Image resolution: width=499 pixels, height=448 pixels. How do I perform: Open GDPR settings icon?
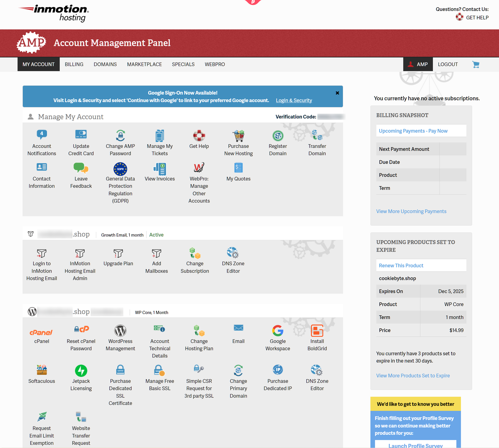click(120, 169)
